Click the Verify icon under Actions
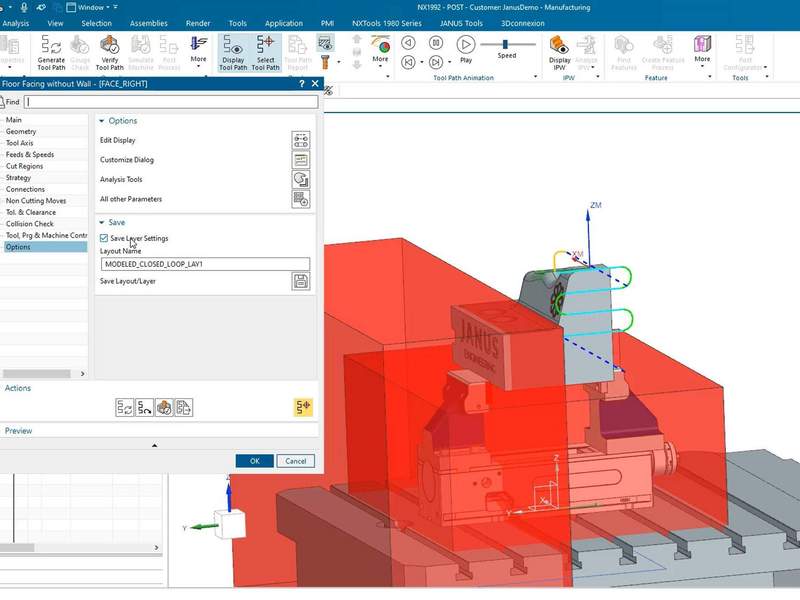Screen dimensions: 800x600 click(x=164, y=408)
